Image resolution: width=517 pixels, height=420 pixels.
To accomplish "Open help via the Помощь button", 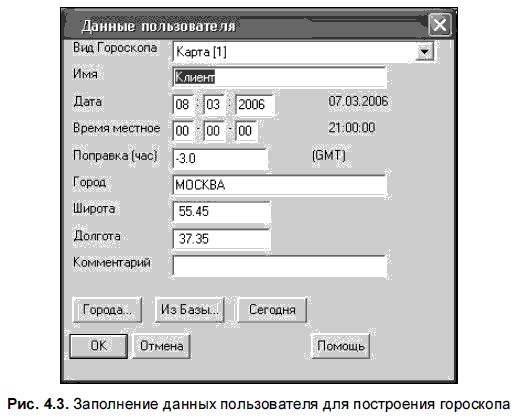I will (x=340, y=346).
